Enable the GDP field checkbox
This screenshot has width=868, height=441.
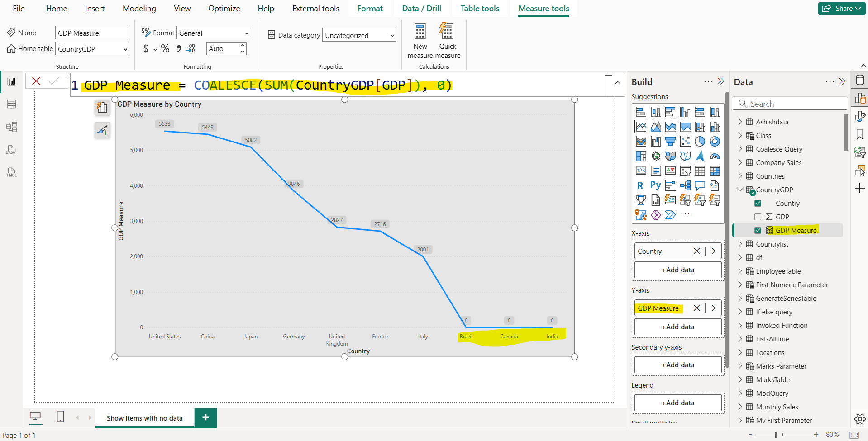click(x=758, y=217)
